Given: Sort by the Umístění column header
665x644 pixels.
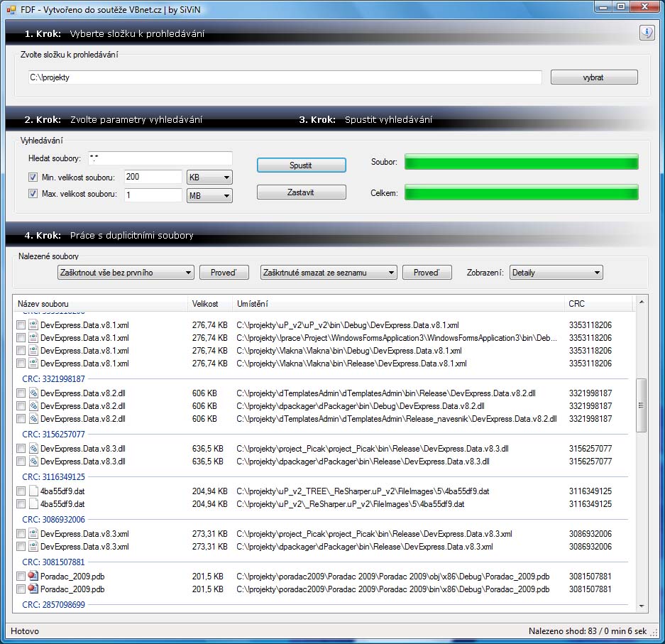Looking at the screenshot, I should pos(398,304).
